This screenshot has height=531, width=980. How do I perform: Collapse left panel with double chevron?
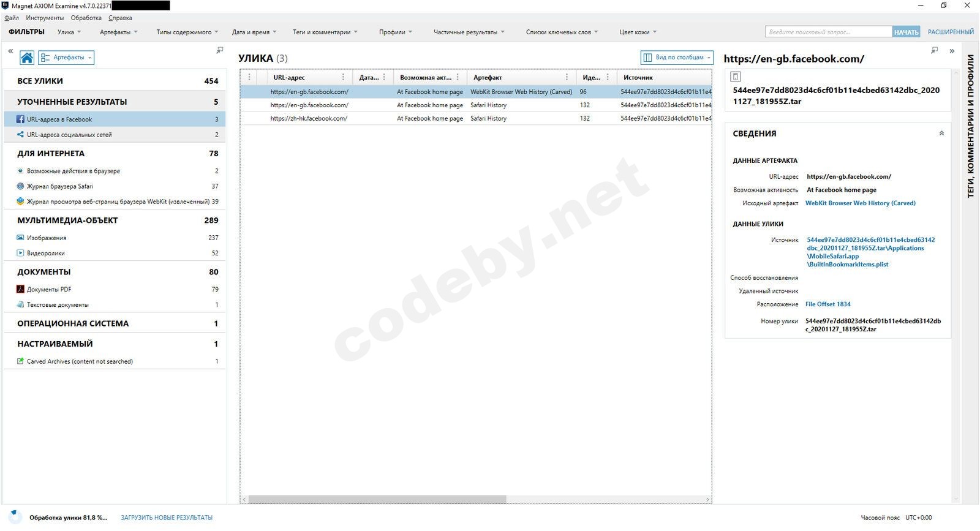pyautogui.click(x=10, y=51)
